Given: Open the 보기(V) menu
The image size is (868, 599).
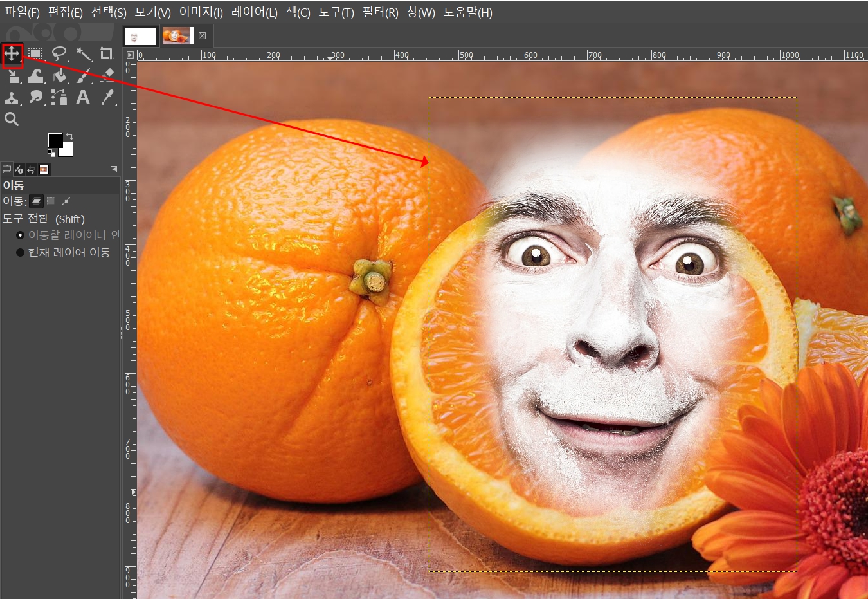Looking at the screenshot, I should [152, 12].
